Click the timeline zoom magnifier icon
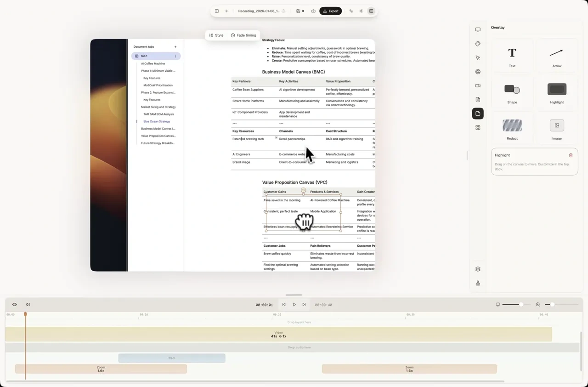This screenshot has width=588, height=387. [538, 305]
